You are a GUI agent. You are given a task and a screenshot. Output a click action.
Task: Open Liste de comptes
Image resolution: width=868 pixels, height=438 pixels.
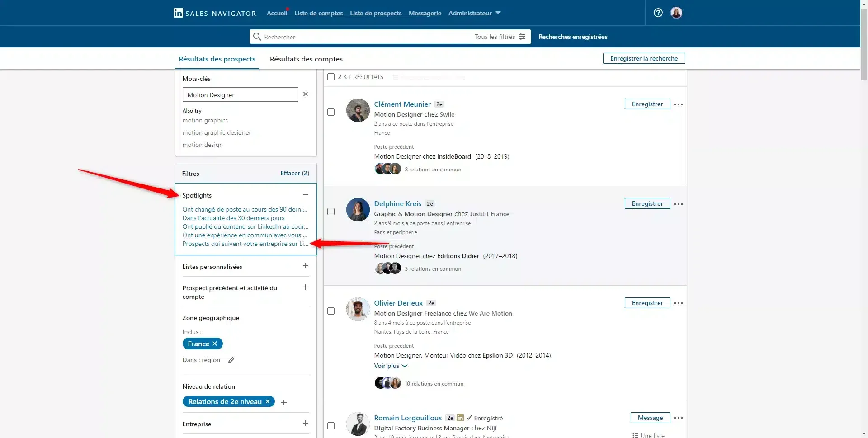tap(319, 13)
